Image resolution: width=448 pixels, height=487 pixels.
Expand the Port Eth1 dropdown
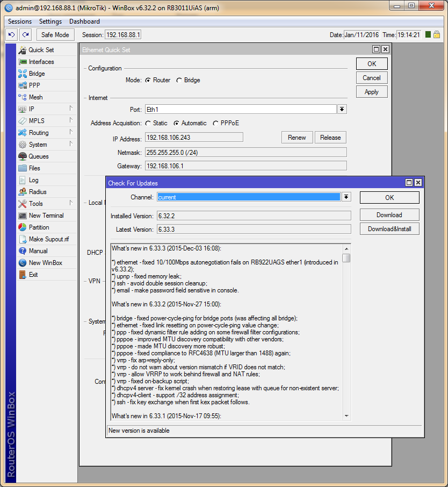[342, 109]
